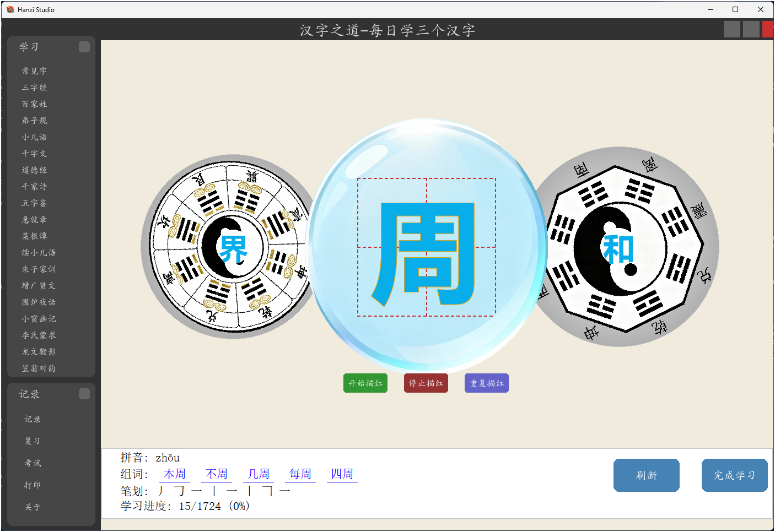The width and height of the screenshot is (775, 532).
Task: Click the first gray square in header
Action: [731, 29]
